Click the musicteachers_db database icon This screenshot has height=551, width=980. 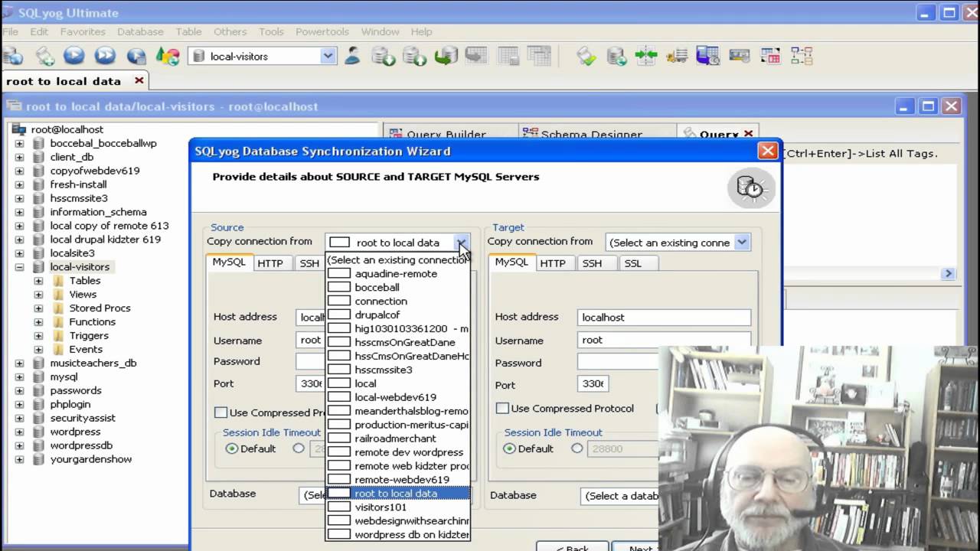[38, 363]
